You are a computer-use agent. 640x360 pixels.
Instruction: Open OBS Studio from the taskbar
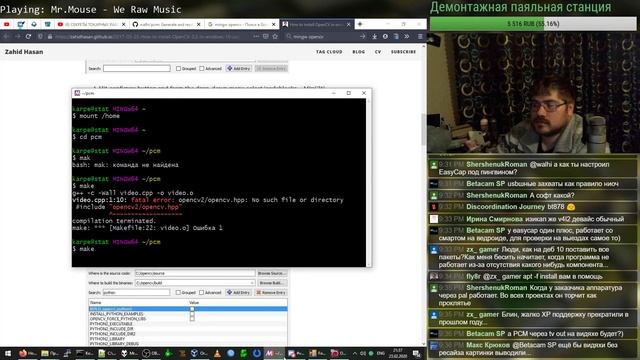[x=150, y=353]
